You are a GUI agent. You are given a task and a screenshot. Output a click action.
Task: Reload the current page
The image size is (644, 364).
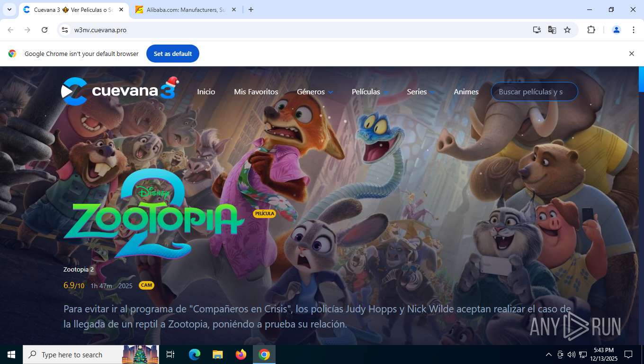pyautogui.click(x=45, y=30)
